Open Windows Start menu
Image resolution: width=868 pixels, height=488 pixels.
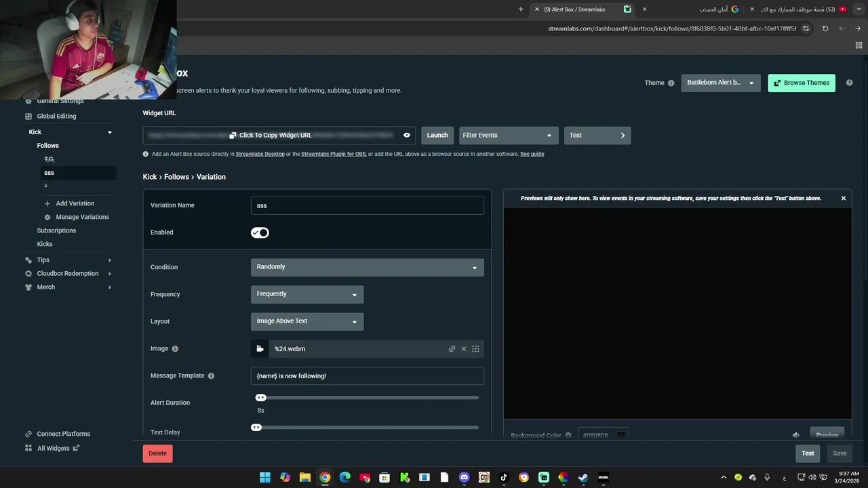point(265,477)
